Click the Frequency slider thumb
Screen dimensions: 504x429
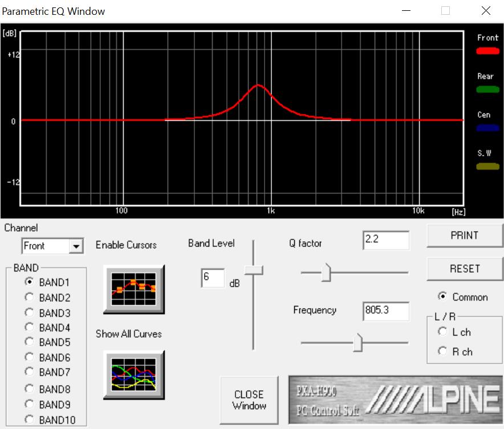tap(357, 342)
